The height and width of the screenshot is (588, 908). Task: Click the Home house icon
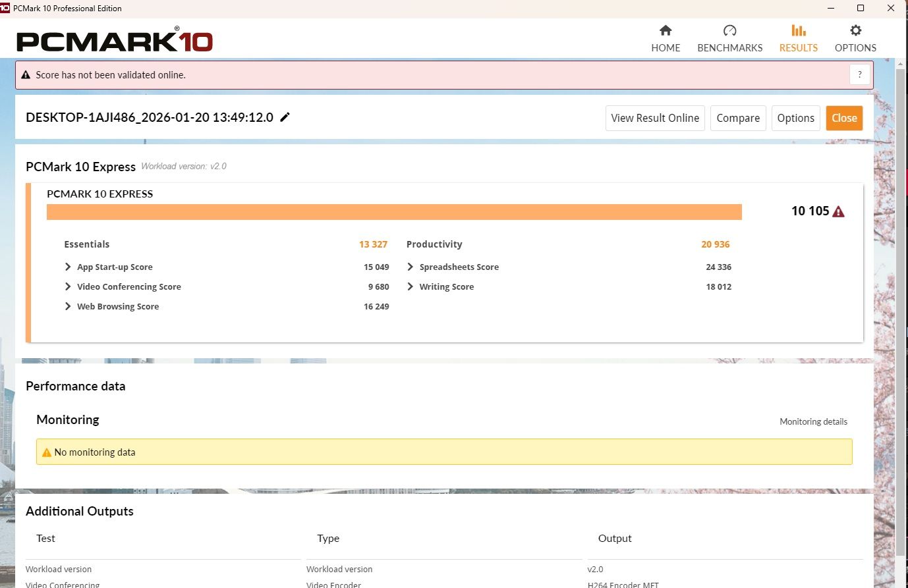tap(666, 30)
